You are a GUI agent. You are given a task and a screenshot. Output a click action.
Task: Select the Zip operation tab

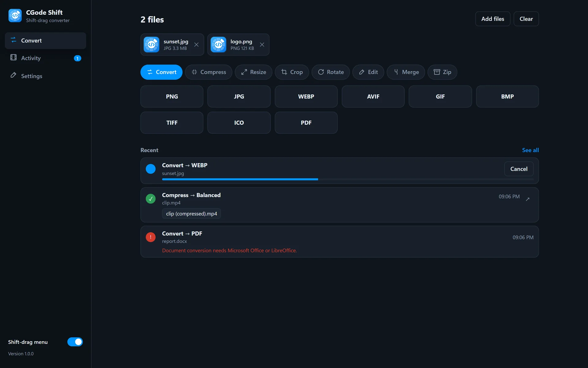[442, 72]
